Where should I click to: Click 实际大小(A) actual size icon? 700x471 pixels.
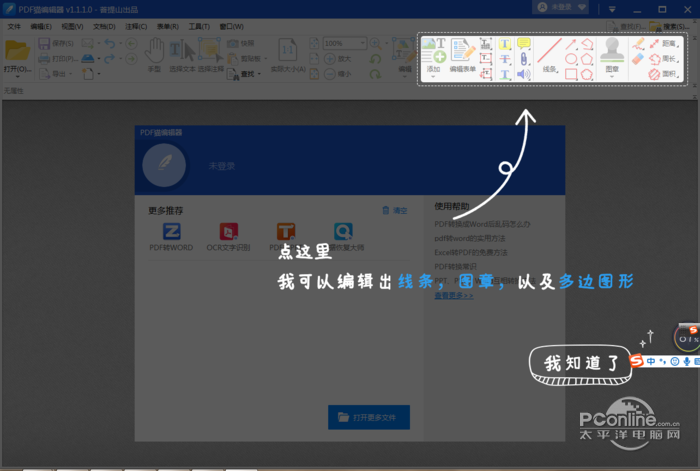tap(288, 50)
